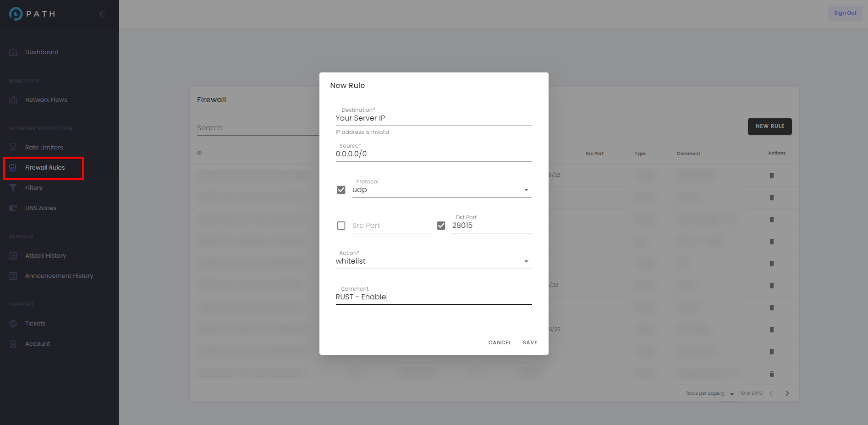Save the new firewall rule
This screenshot has width=868, height=425.
click(x=530, y=342)
